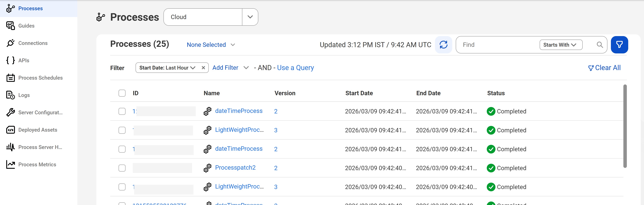Tick the select-all checkbox in header

(x=122, y=93)
